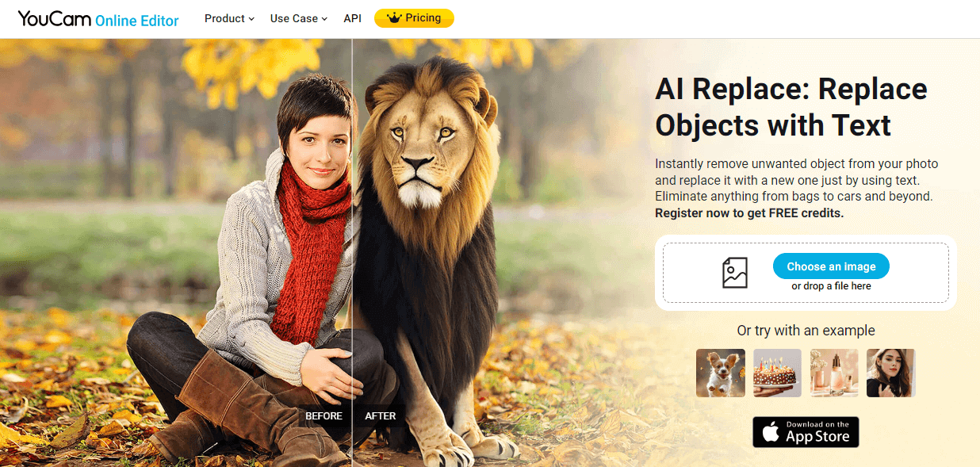Select the cosmetics bottles example thumbnail
The width and height of the screenshot is (980, 467).
pos(834,373)
